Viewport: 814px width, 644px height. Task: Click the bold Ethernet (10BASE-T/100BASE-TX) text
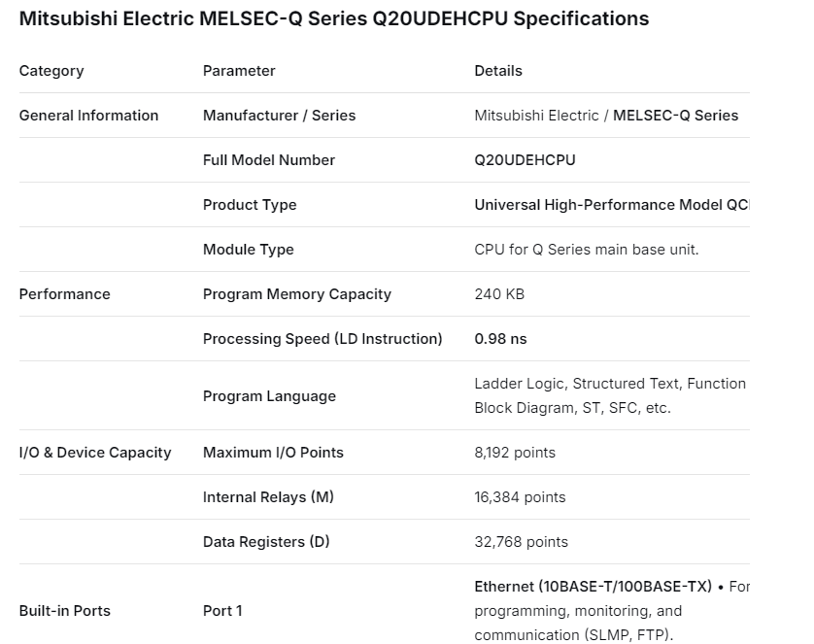click(594, 587)
